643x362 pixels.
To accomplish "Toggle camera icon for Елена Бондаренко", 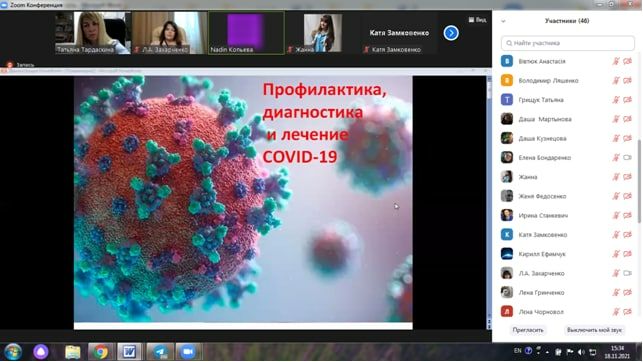I will (x=627, y=157).
